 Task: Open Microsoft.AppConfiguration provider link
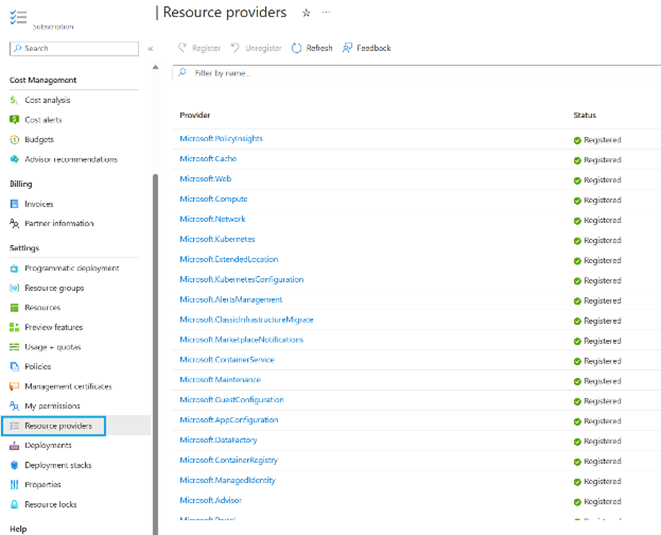coord(229,420)
